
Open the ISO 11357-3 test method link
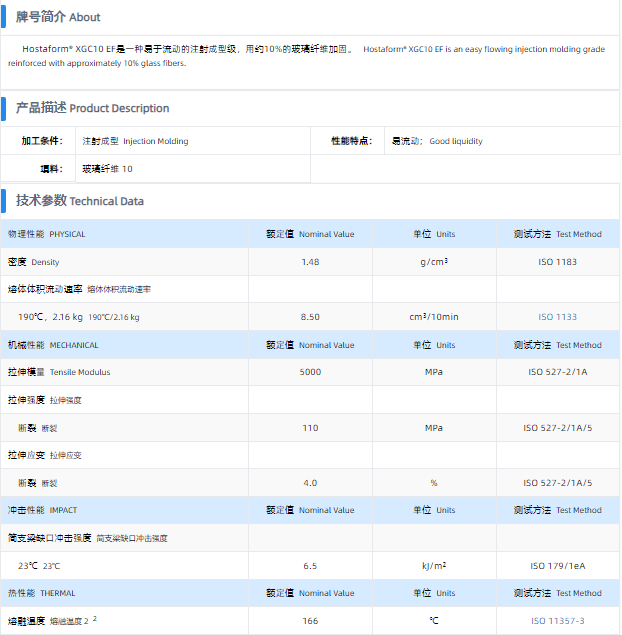[557, 621]
